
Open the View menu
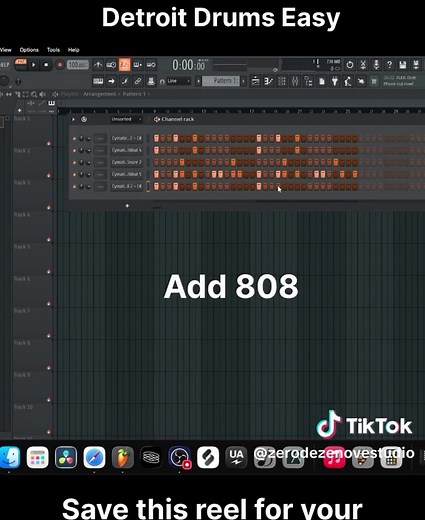[6, 50]
